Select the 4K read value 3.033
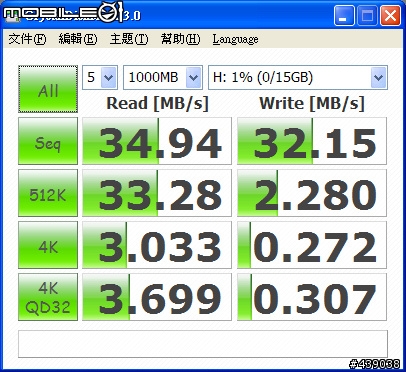406x372 pixels. click(x=157, y=245)
